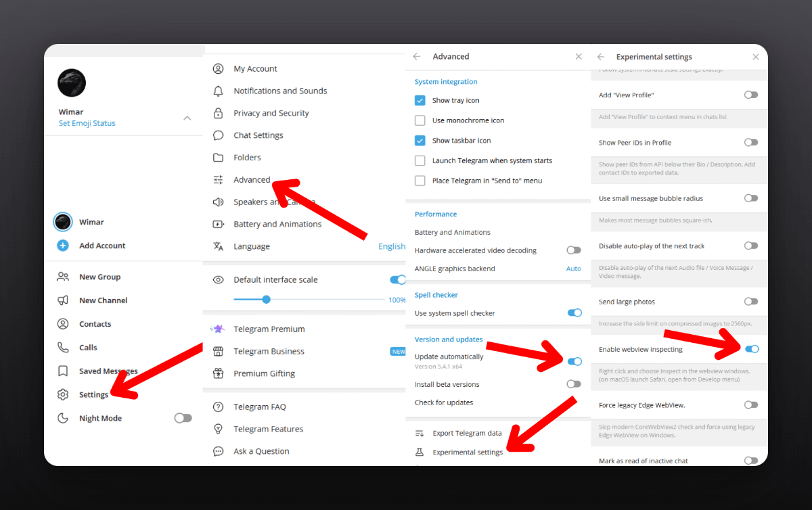This screenshot has width=812, height=510.
Task: Click the Folders folder icon
Action: point(218,158)
